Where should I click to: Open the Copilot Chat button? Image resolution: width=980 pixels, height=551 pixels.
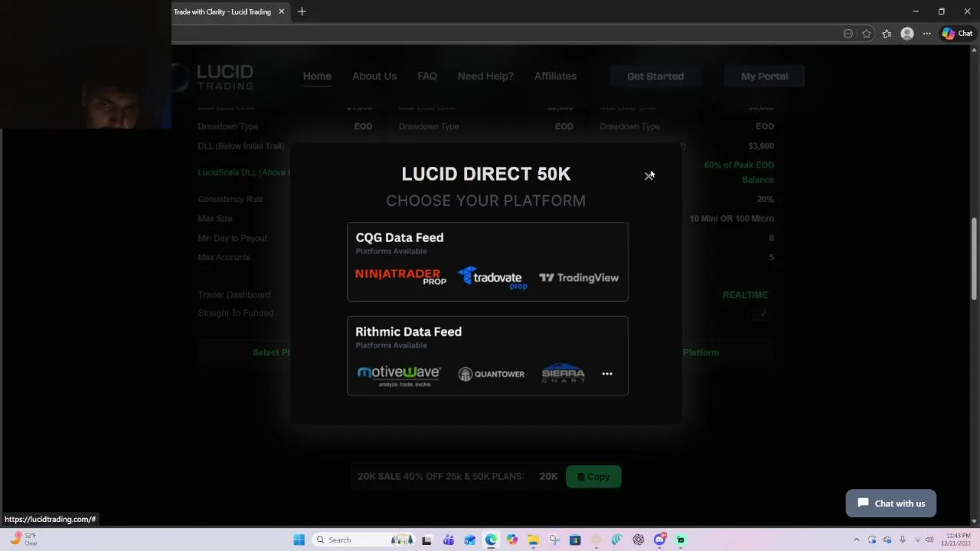coord(957,34)
